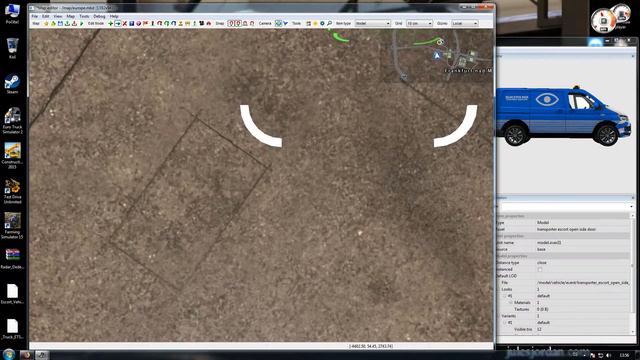The width and height of the screenshot is (640, 360).
Task: Click the blue van model preview
Action: tap(564, 116)
